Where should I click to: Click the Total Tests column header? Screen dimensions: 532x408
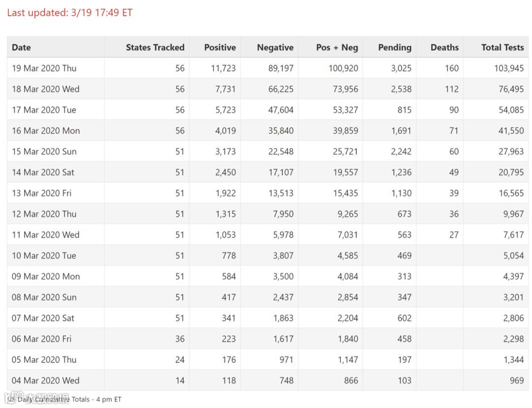[502, 48]
